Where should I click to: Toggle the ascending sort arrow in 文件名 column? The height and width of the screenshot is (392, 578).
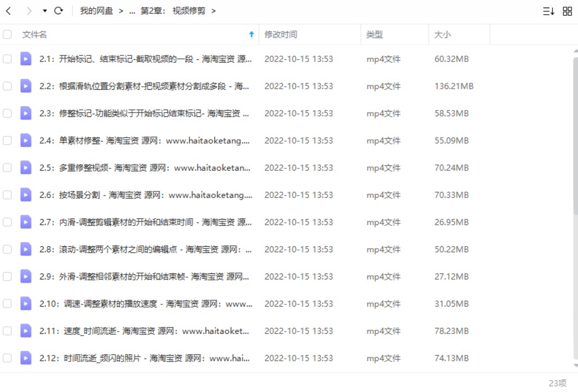tap(251, 34)
